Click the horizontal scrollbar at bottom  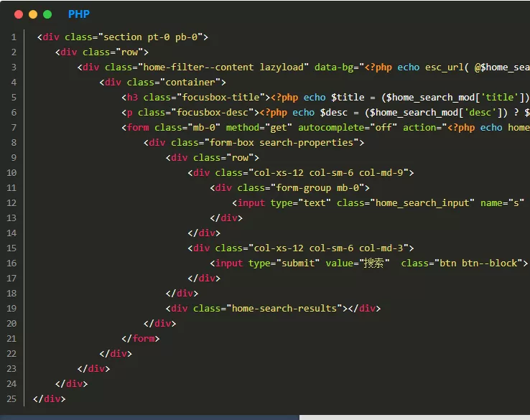point(149,416)
